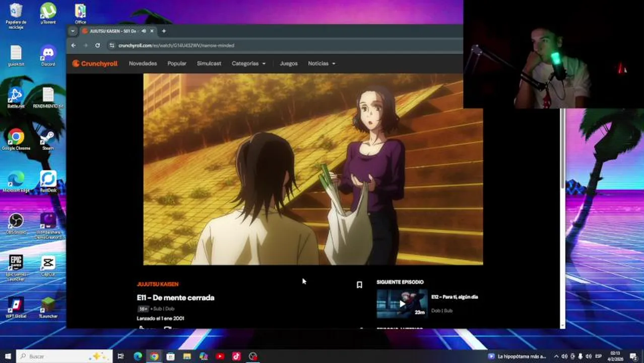Open the 'E12 – Para ti, algún día' link
Image resolution: width=644 pixels, height=363 pixels.
(455, 297)
